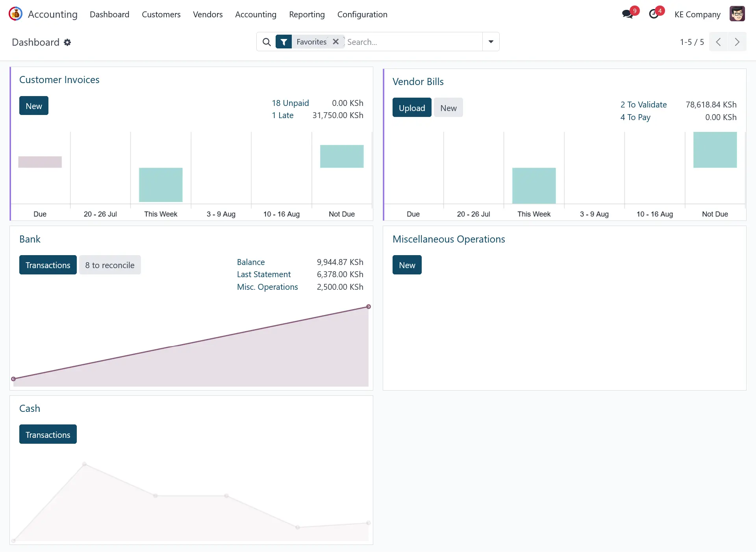Go to the previous page arrow

pyautogui.click(x=718, y=42)
